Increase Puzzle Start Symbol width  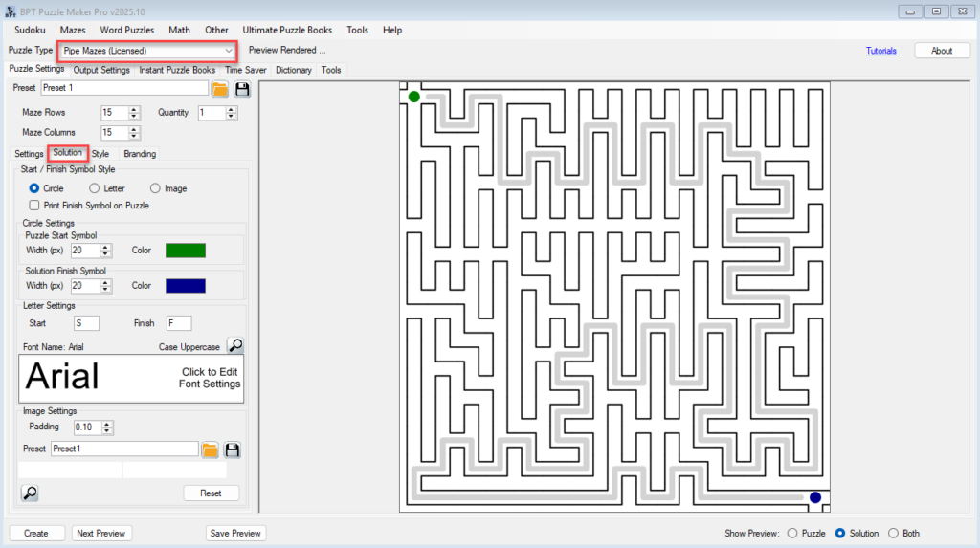105,248
